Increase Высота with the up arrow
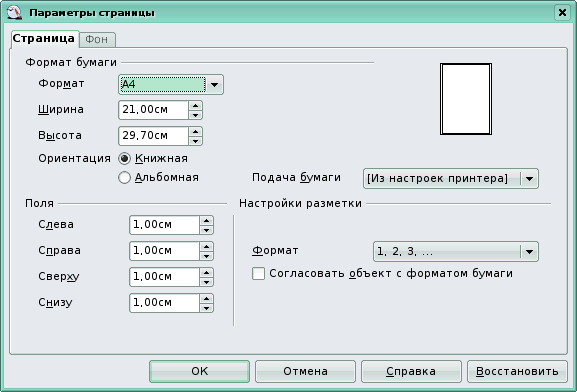 pyautogui.click(x=195, y=131)
